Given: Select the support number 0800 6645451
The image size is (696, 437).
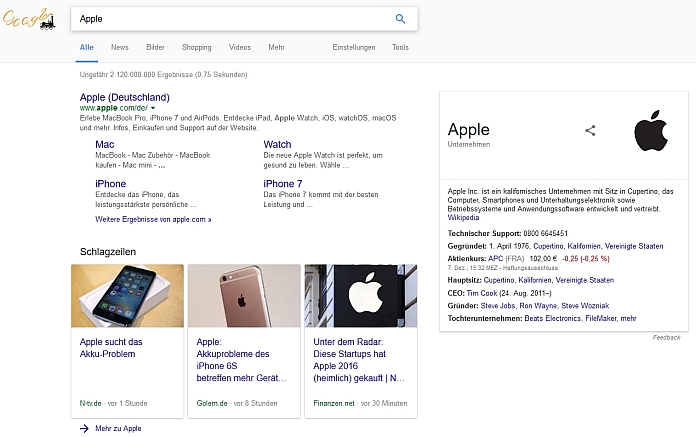Looking at the screenshot, I should 546,233.
